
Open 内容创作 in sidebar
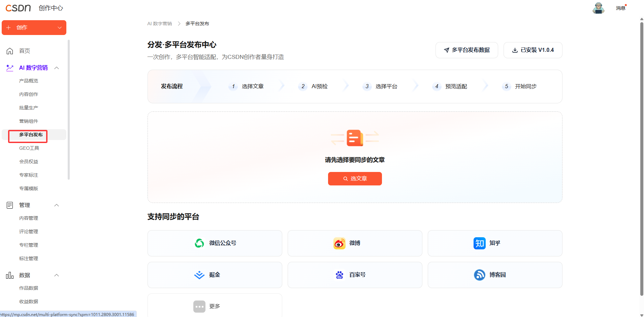[29, 94]
